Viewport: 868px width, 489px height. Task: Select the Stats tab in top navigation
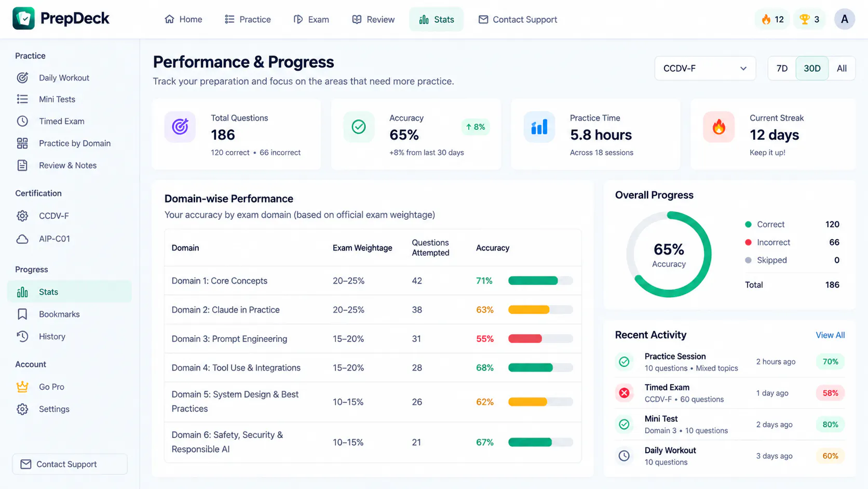pos(437,19)
